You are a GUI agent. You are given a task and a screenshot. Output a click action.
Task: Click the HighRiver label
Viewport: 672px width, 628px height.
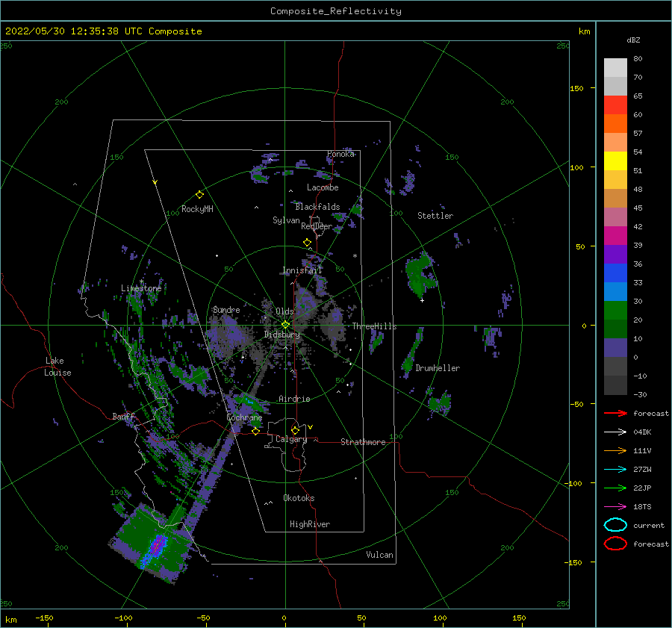pos(310,524)
